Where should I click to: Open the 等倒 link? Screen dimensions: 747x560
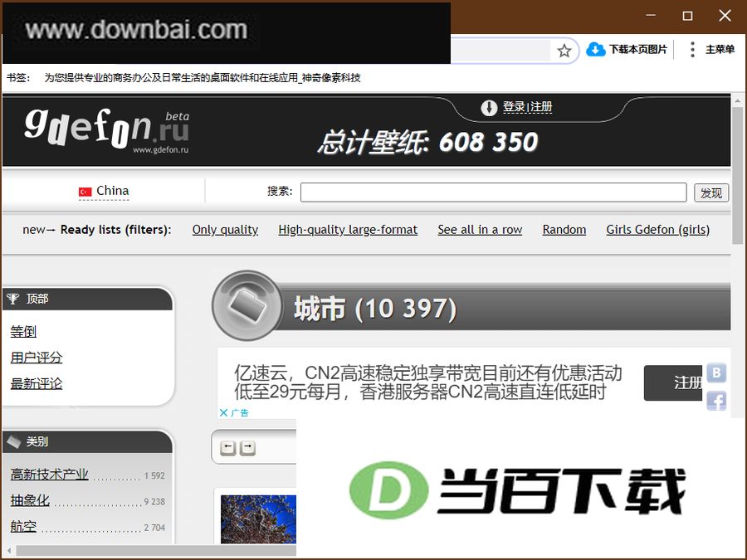23,331
